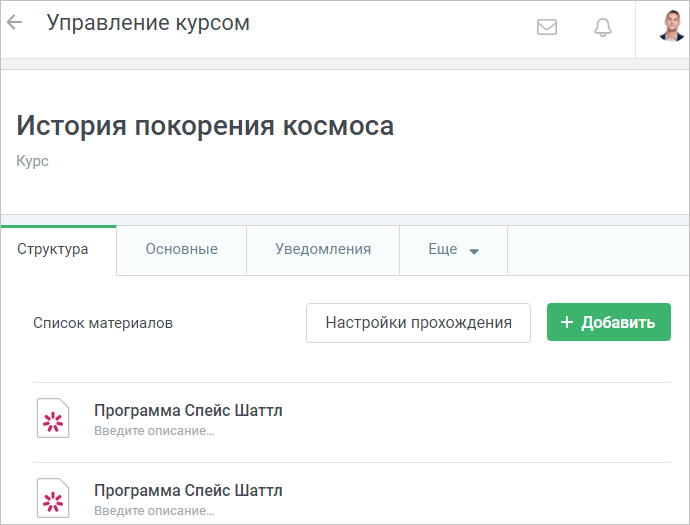
Task: Edit the first material's Введите описание field
Action: click(x=154, y=431)
